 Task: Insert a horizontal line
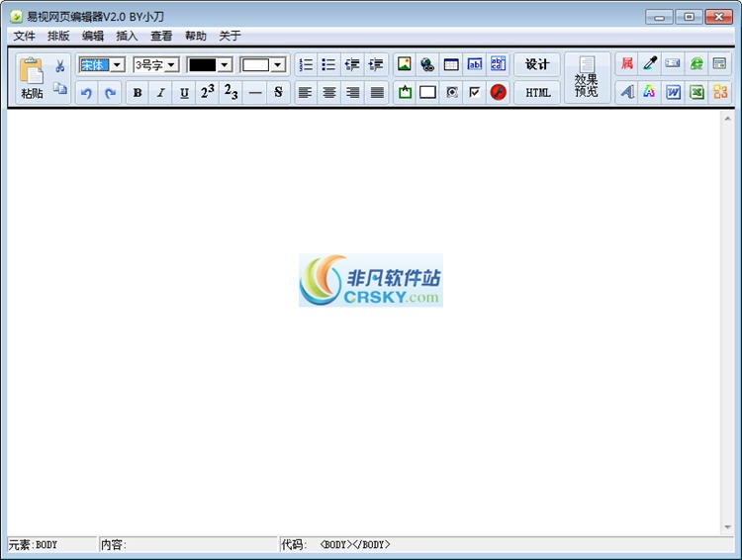(x=255, y=92)
